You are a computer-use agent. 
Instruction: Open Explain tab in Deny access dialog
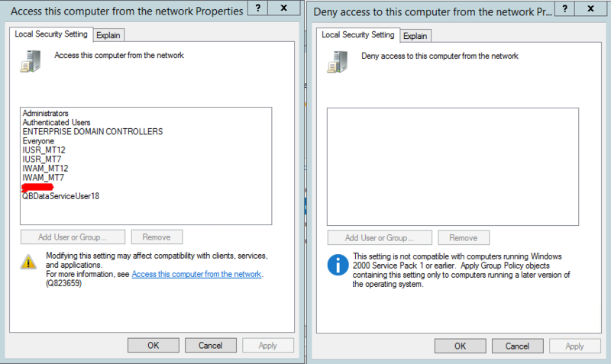point(415,36)
